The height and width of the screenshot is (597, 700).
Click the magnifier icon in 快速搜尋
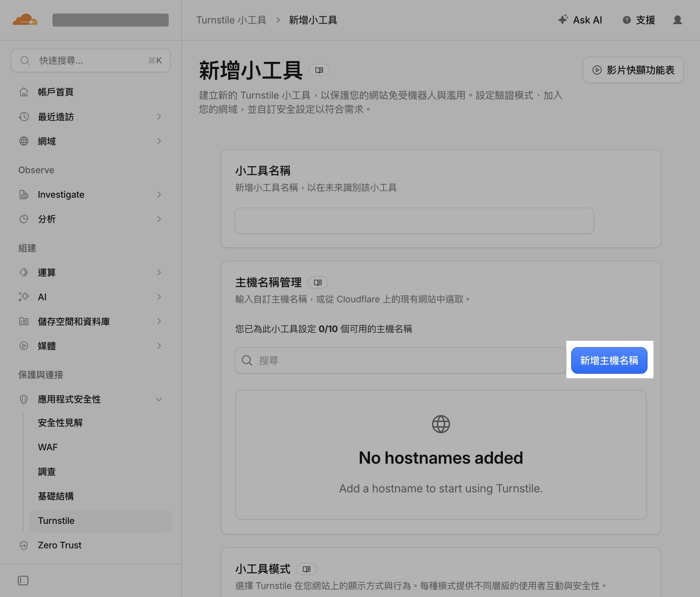coord(25,61)
